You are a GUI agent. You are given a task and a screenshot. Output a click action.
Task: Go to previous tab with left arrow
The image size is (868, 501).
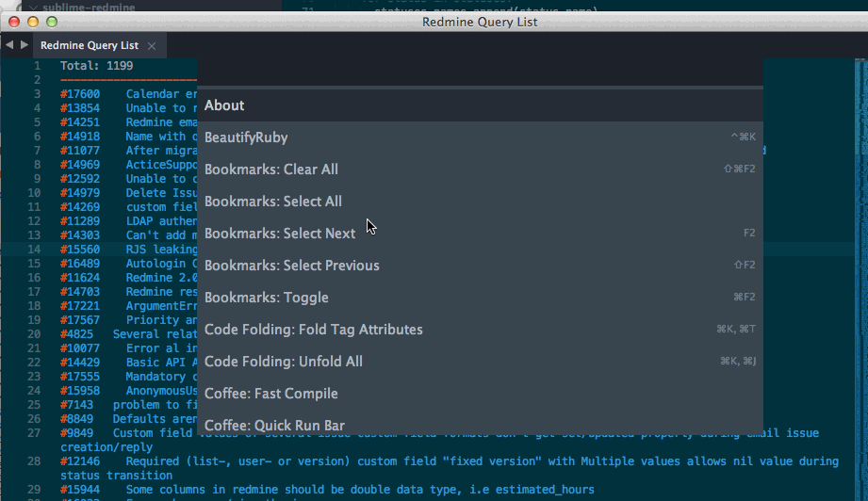[9, 45]
